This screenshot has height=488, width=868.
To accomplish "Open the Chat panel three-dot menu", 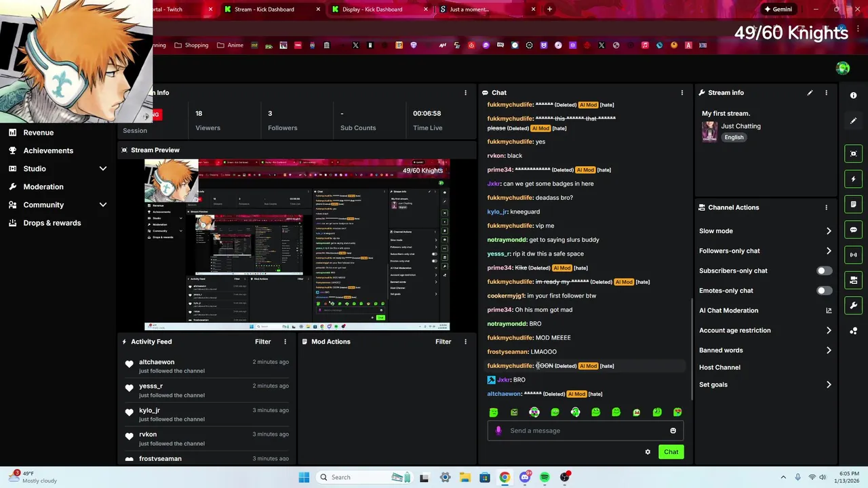I will point(682,93).
